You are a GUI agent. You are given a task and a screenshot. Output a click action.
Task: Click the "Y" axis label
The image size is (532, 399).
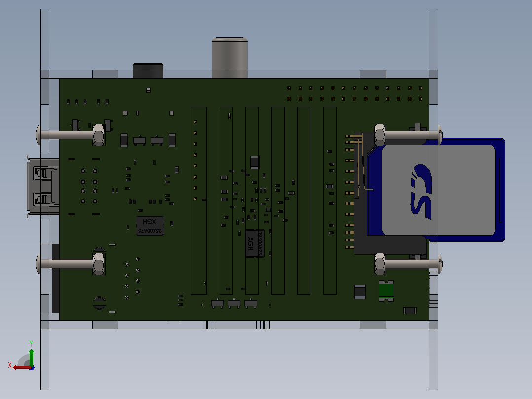pyautogui.click(x=31, y=344)
